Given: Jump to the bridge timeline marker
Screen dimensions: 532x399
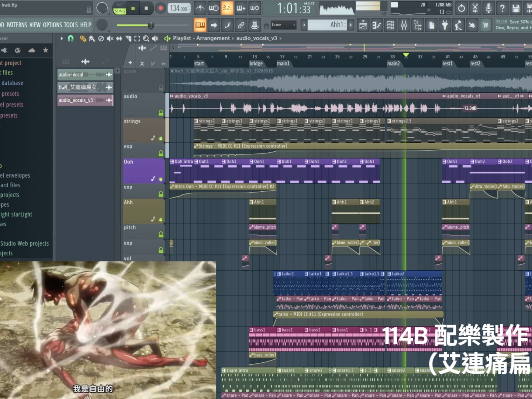Looking at the screenshot, I should point(256,63).
